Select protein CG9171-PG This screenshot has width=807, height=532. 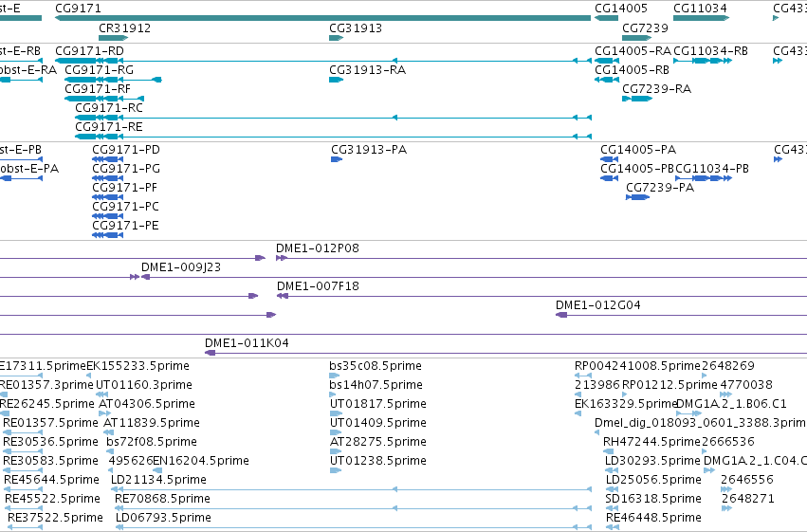point(126,169)
